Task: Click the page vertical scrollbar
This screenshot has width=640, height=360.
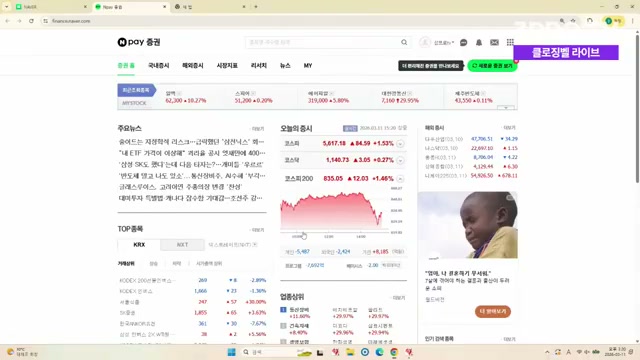Action: point(637,109)
